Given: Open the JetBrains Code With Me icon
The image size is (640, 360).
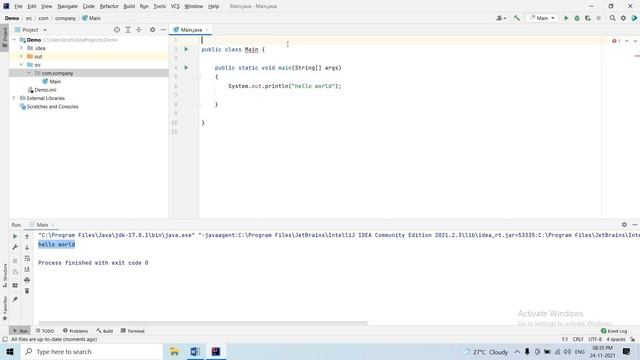Looking at the screenshot, I should coord(634,18).
